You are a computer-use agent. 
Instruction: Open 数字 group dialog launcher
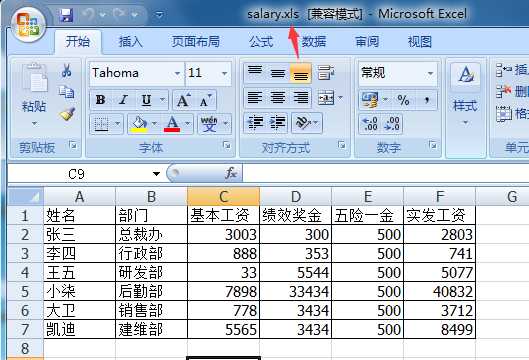pyautogui.click(x=433, y=145)
